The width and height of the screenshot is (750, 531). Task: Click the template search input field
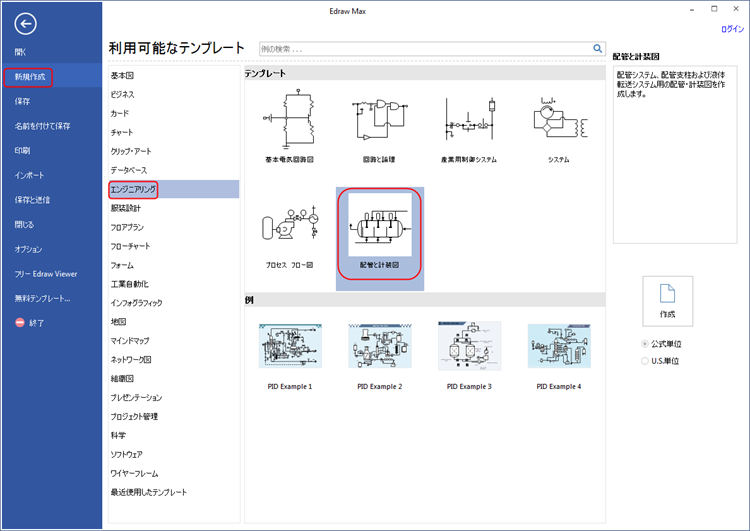pos(424,48)
